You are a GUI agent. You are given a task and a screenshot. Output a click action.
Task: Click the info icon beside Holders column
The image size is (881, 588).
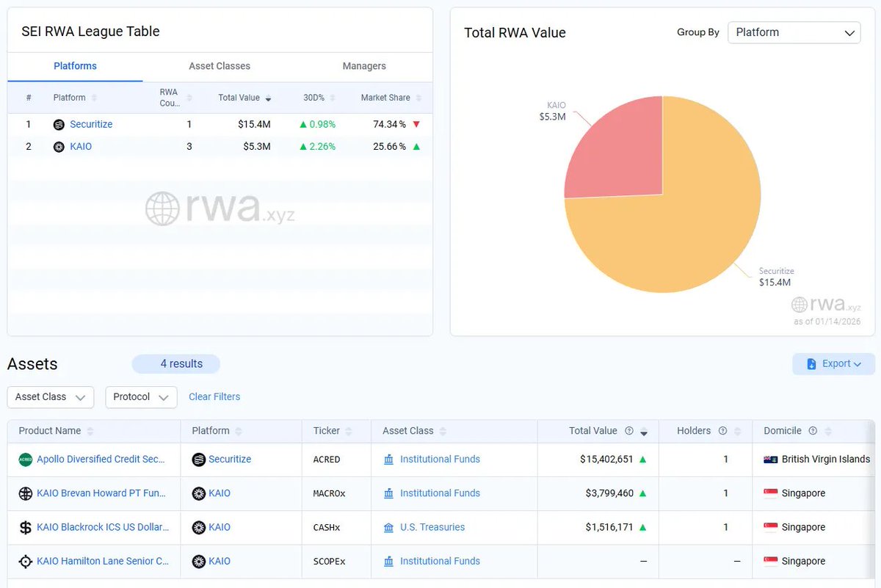tap(722, 431)
